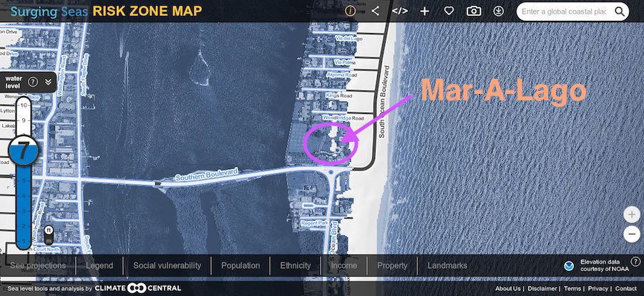Viewport: 644px width, 296px height.
Task: Open the Privacy link
Action: click(597, 289)
